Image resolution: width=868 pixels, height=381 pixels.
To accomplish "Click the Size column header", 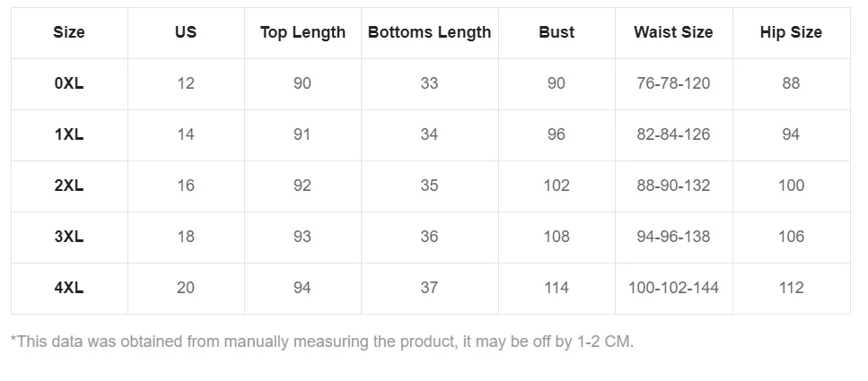I will (x=69, y=32).
